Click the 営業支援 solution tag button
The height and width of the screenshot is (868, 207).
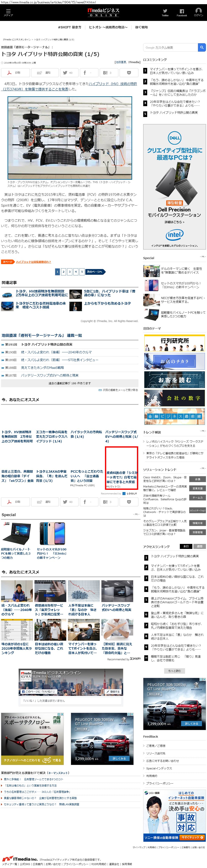tap(198, 488)
